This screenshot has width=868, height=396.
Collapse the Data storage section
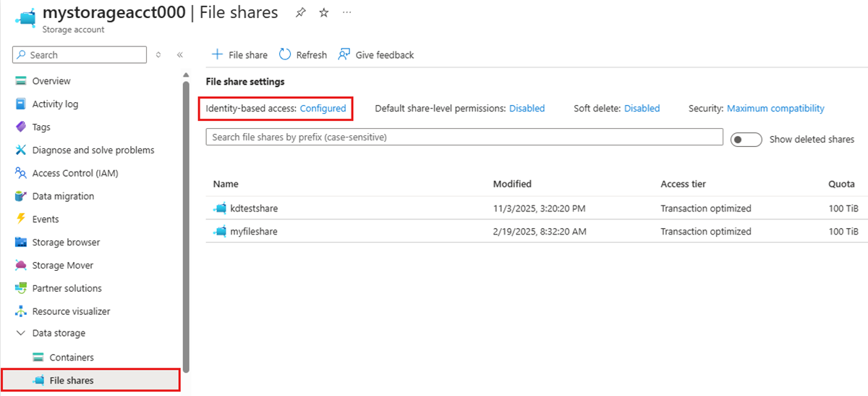20,334
